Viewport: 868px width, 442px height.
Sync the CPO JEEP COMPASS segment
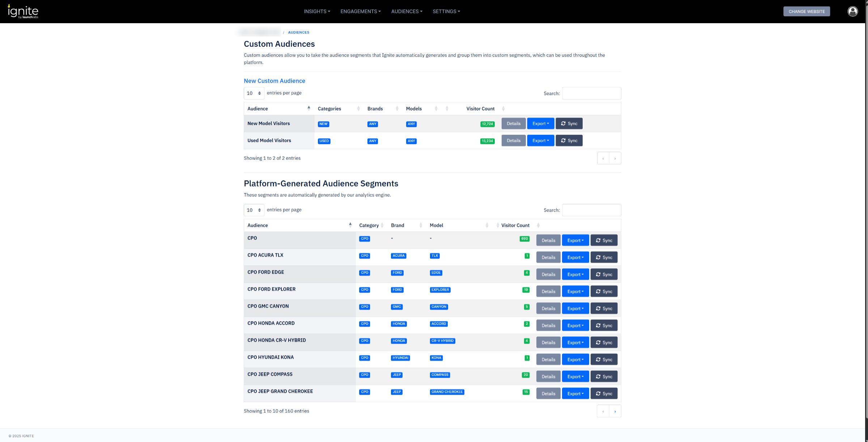coord(604,376)
